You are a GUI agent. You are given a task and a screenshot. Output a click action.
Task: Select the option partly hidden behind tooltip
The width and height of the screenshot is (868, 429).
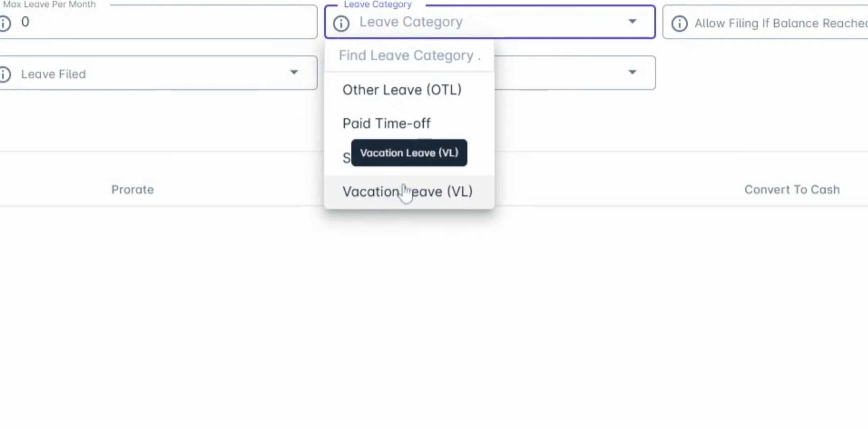[x=346, y=158]
